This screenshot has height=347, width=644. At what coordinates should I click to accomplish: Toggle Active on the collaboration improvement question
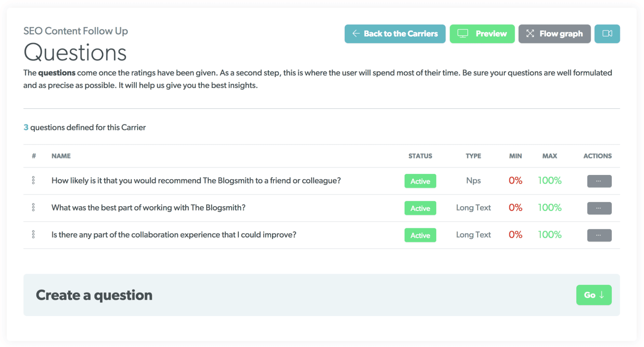420,235
